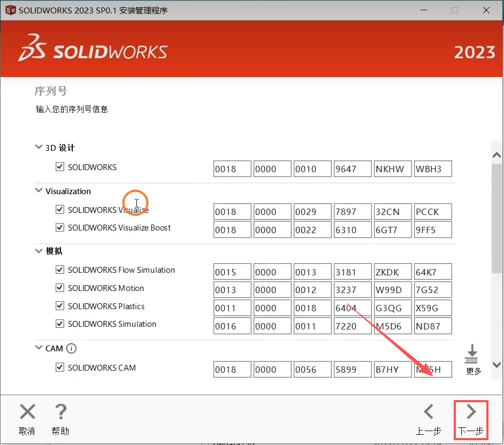The width and height of the screenshot is (504, 445).
Task: Collapse the 模拟 section
Action: point(39,250)
